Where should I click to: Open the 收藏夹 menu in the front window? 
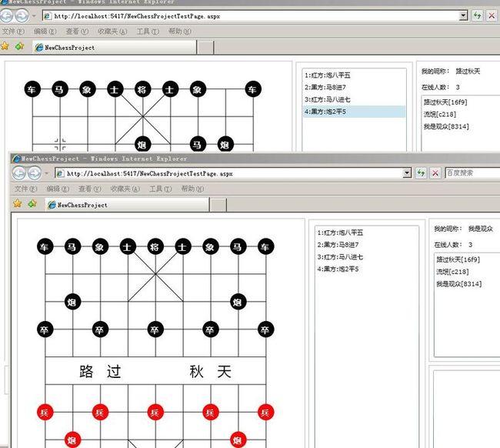pos(125,189)
